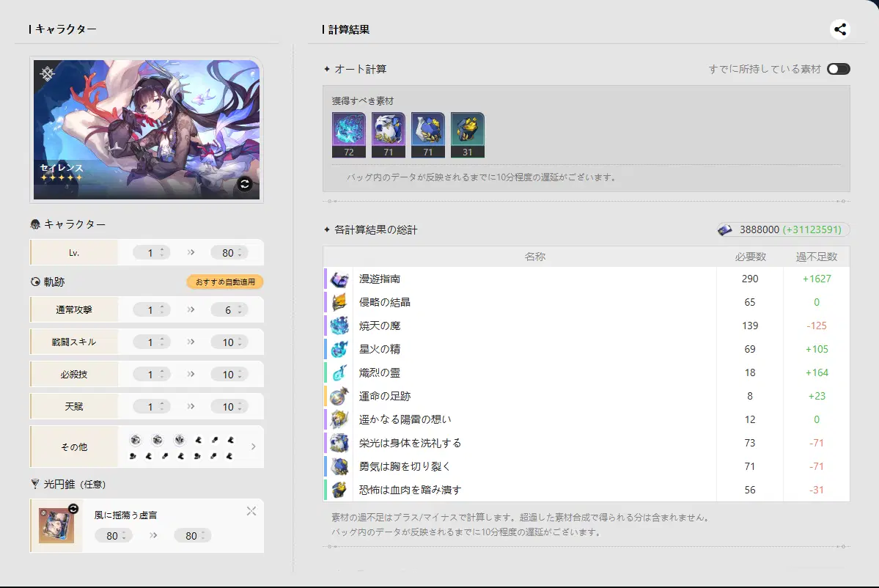Viewport: 879px width, 588px height.
Task: Click the 過不足数 column header
Action: (816, 257)
